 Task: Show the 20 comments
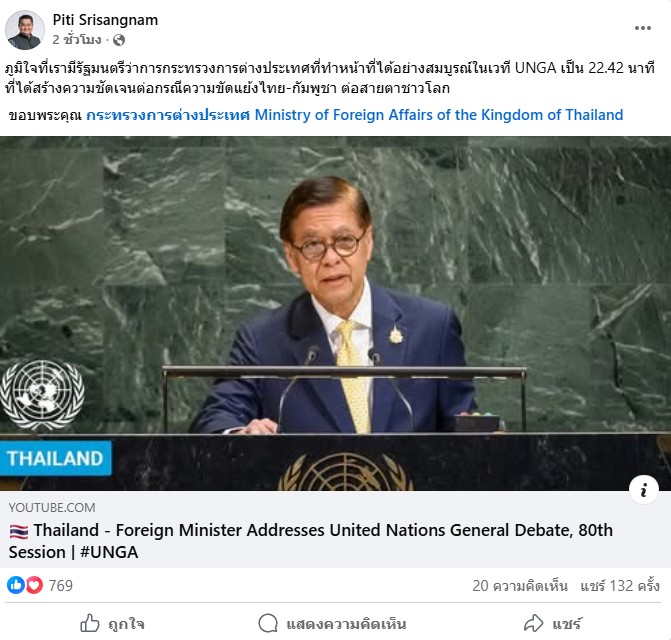pyautogui.click(x=520, y=585)
